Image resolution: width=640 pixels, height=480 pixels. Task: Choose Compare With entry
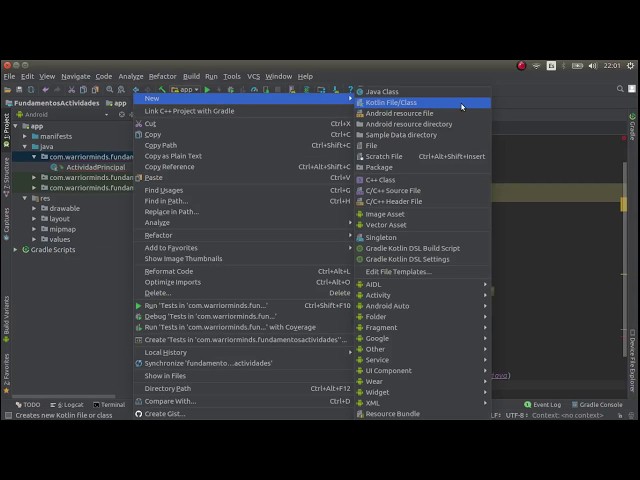[x=244, y=401]
